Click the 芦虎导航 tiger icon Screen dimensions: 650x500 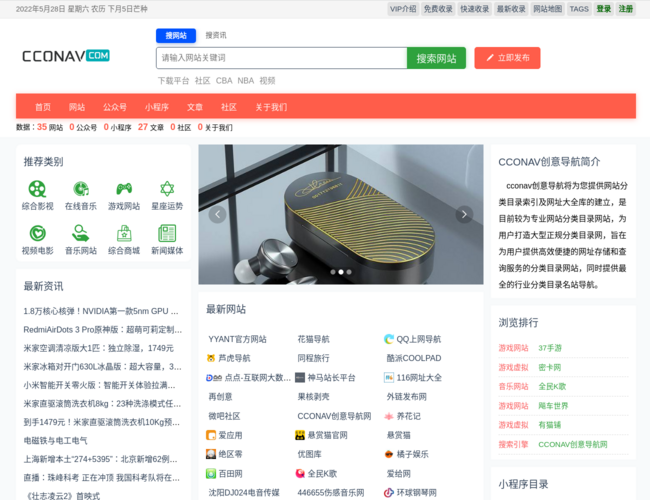tap(211, 358)
